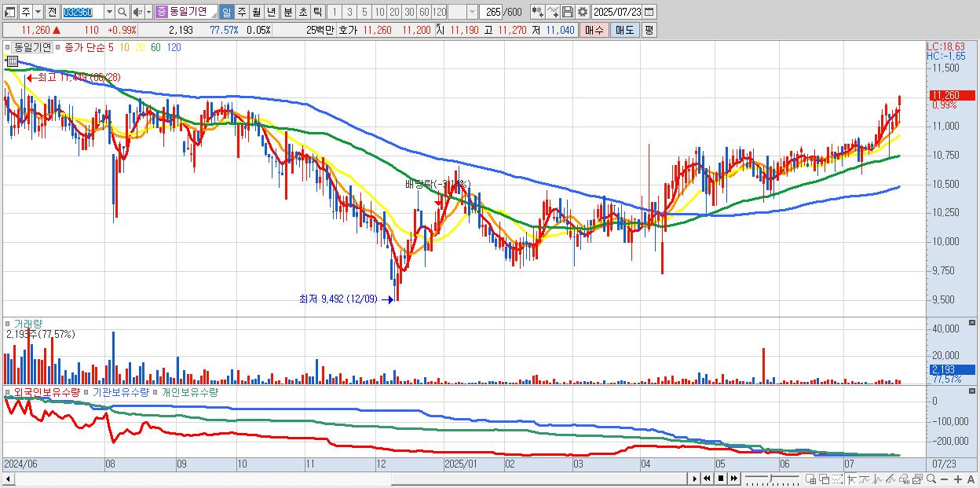The width and height of the screenshot is (980, 488).
Task: Click the purple 증 badge icon
Action: 161,12
